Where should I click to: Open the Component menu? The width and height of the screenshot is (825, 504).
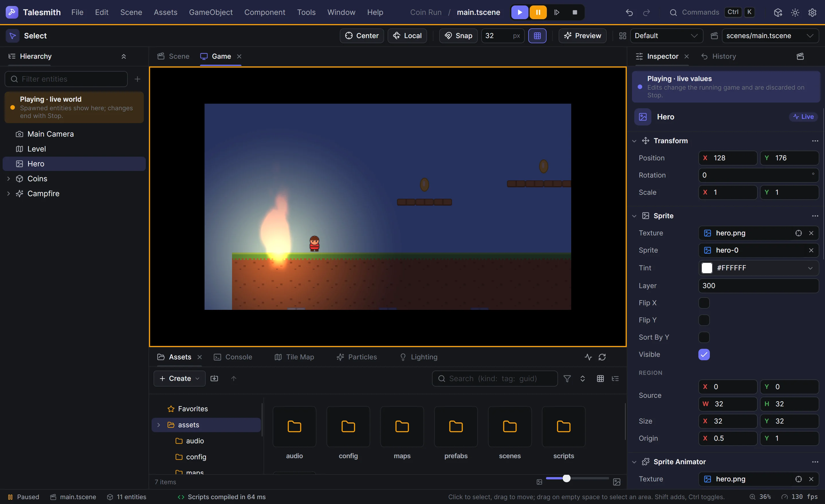coord(264,12)
